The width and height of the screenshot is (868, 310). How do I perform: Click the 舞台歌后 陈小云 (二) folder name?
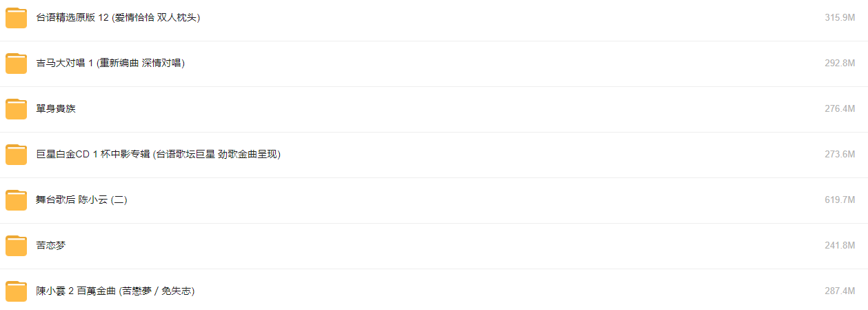coord(81,200)
